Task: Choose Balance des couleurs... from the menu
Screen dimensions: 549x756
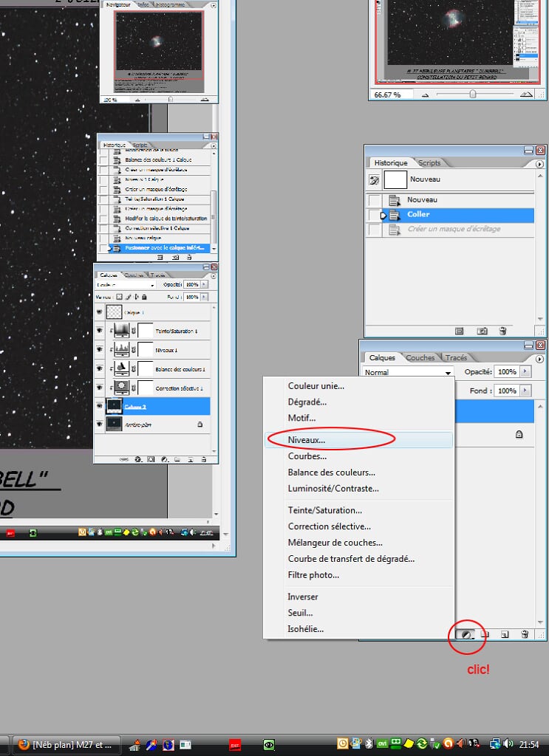Action: point(358,472)
